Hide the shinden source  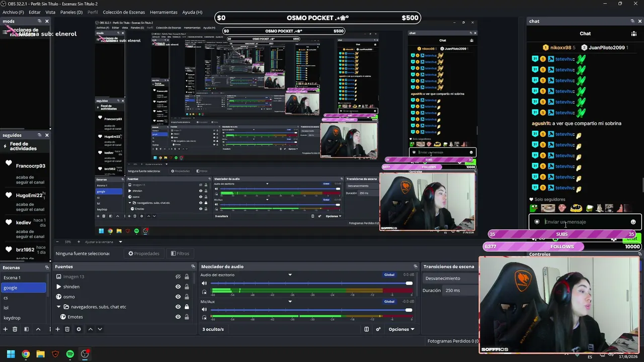click(178, 287)
